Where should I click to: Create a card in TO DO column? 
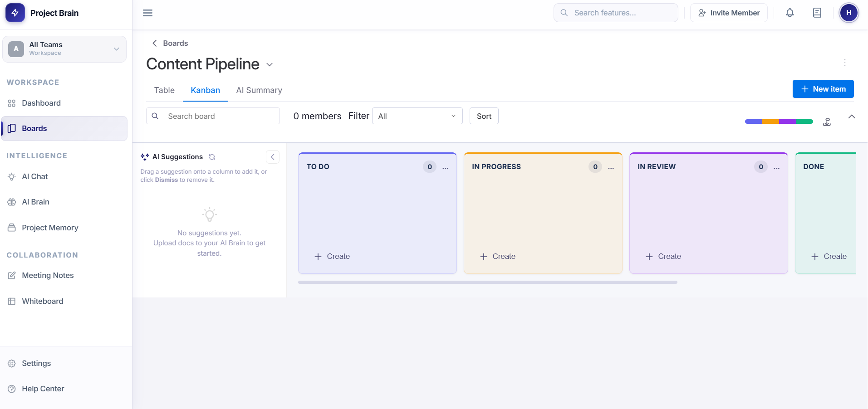click(x=332, y=256)
